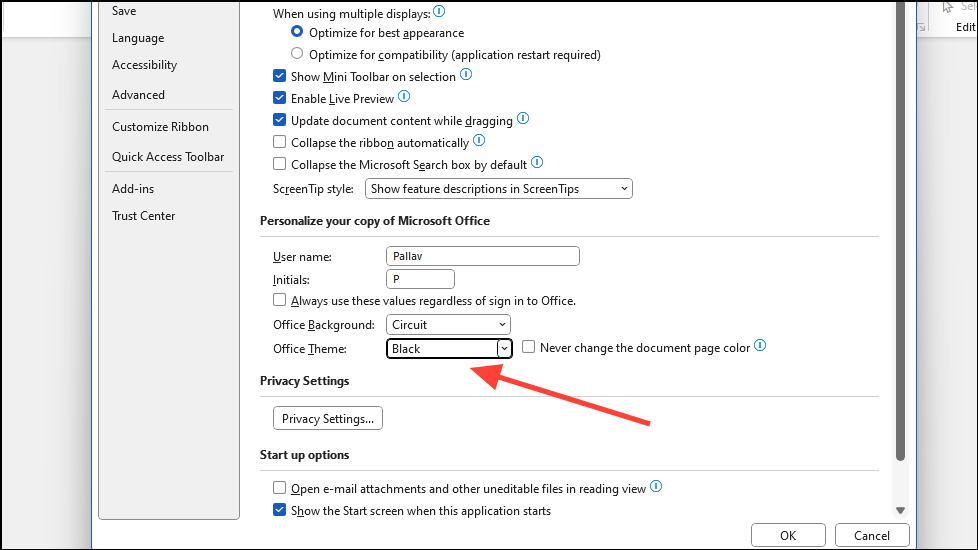Show info tip for collapse ribbon automatically

click(x=479, y=140)
